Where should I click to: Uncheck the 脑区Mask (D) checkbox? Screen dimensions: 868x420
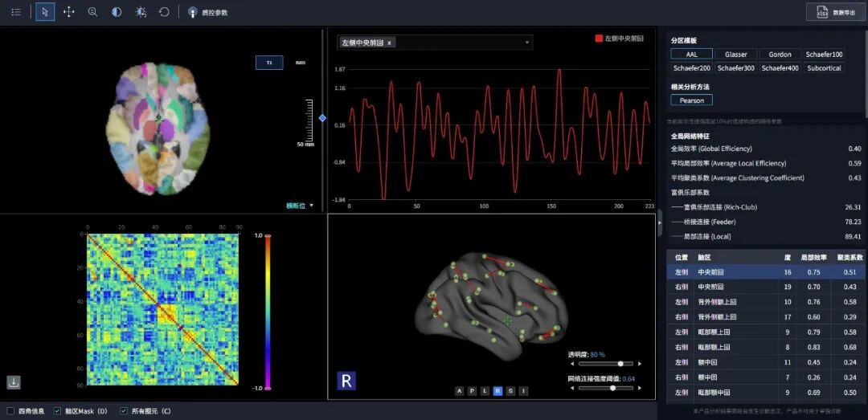coord(57,410)
